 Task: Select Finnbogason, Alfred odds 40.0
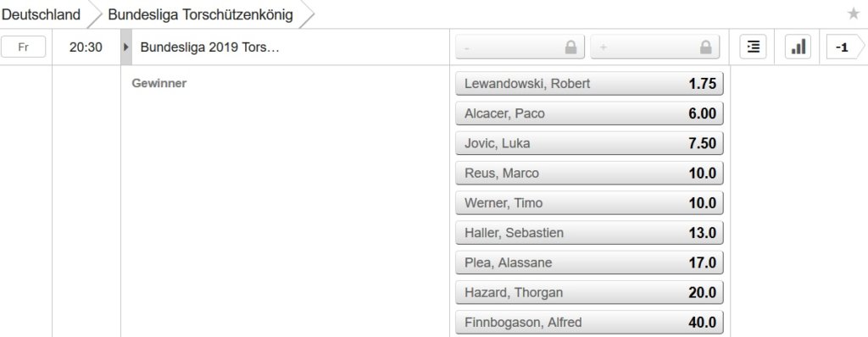coord(589,323)
